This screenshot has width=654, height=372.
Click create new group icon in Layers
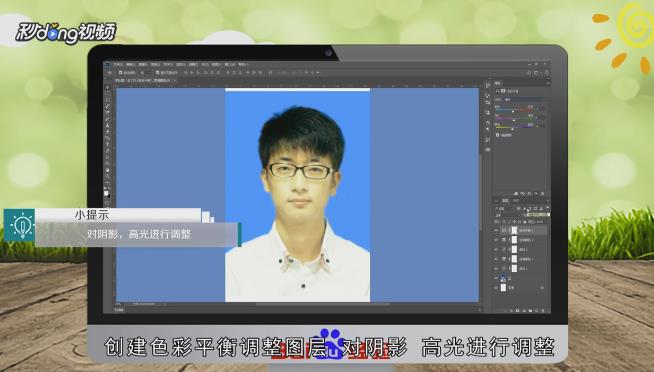click(530, 311)
